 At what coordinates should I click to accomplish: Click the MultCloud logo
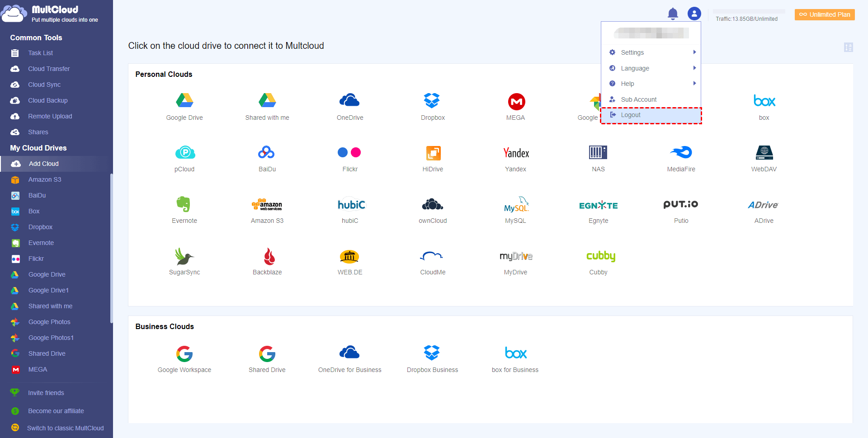pos(50,14)
